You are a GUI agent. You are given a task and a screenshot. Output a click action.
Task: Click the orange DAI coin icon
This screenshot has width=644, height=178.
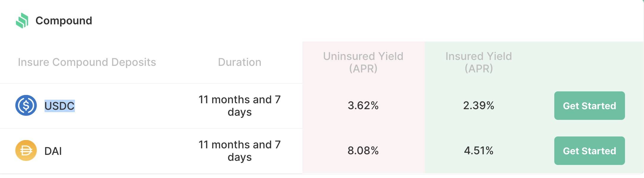click(x=26, y=150)
